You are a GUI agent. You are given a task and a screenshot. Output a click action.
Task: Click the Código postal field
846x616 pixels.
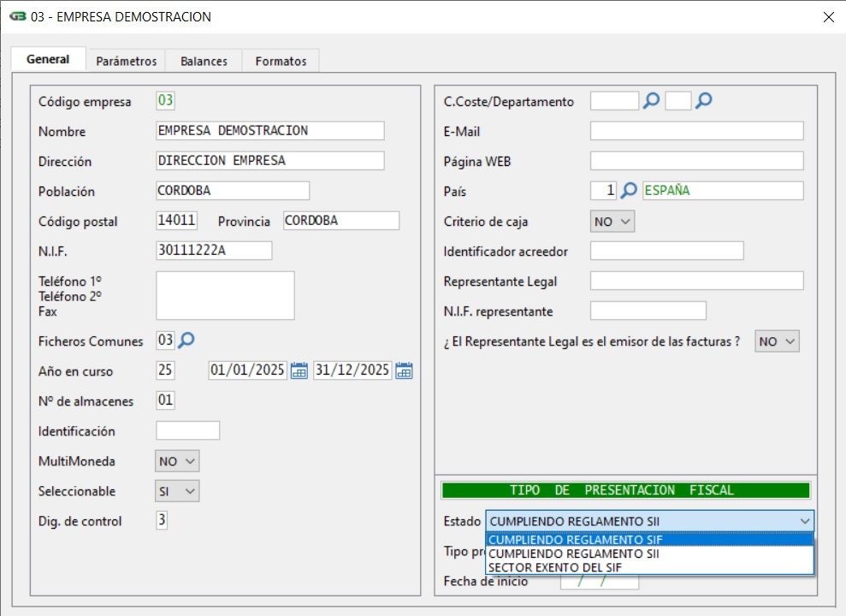[x=176, y=220]
